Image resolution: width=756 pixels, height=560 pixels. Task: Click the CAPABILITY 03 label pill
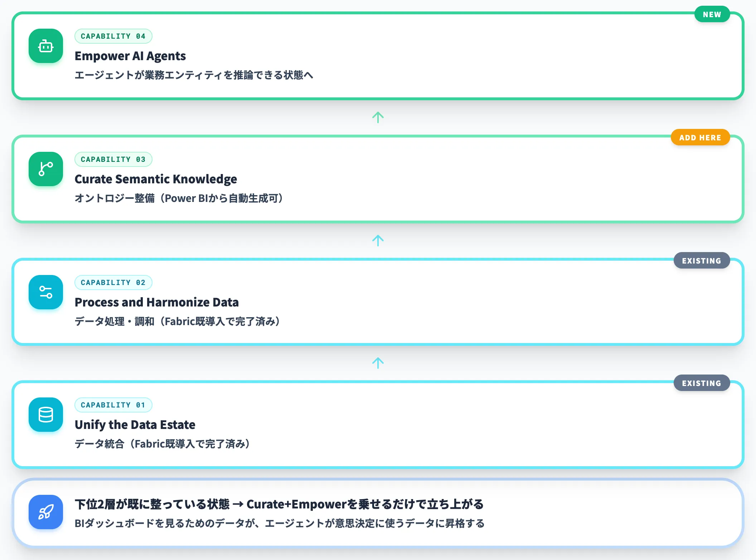[x=113, y=159]
